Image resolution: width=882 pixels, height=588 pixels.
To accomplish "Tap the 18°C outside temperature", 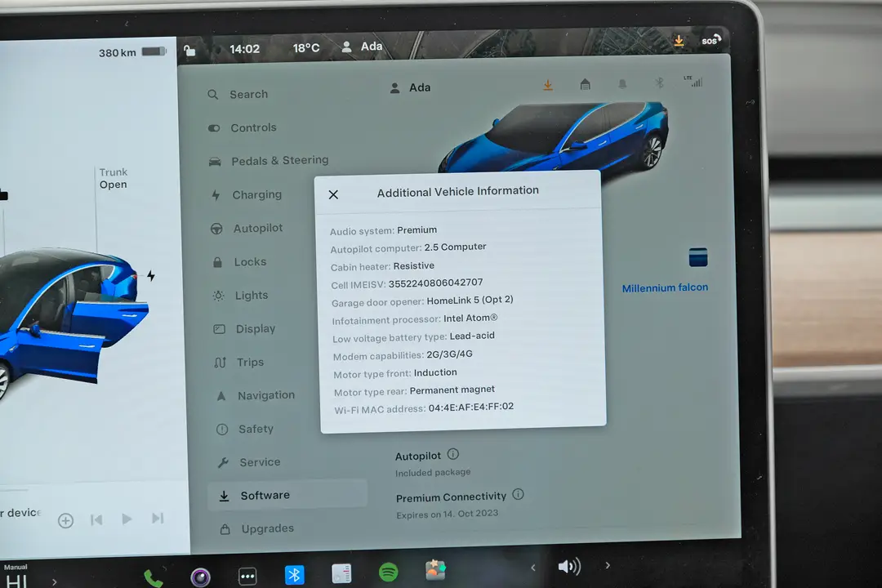I will tap(306, 48).
